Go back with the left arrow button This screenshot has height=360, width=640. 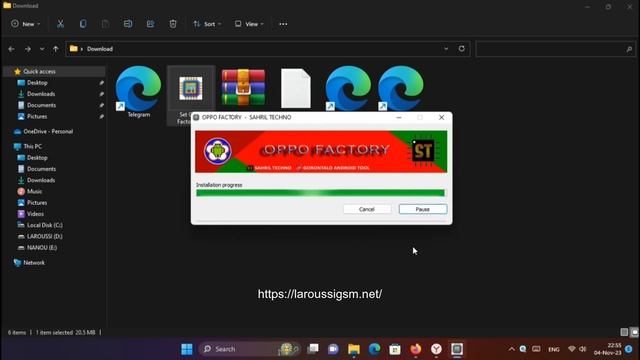[x=11, y=49]
